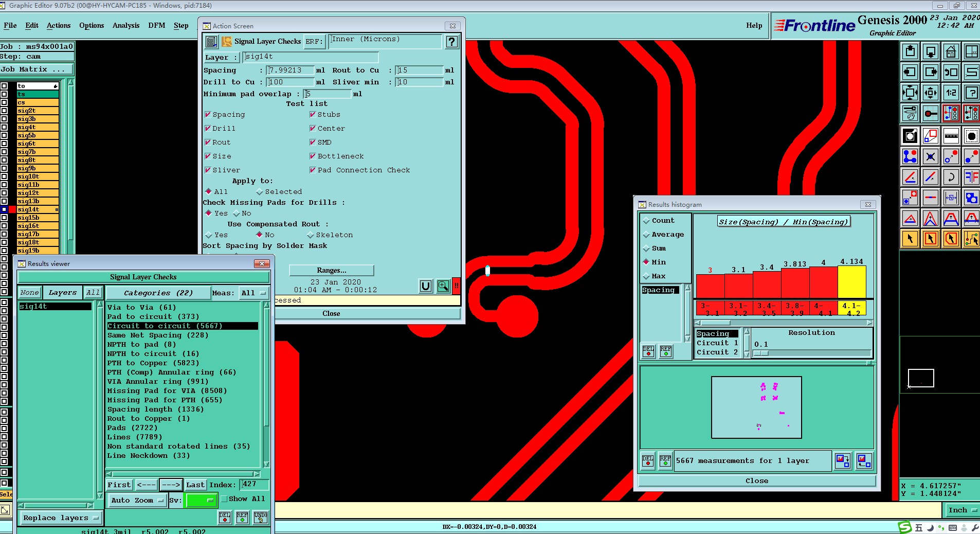Click the histogram overview thumbnail
This screenshot has height=534, width=980.
[x=756, y=407]
